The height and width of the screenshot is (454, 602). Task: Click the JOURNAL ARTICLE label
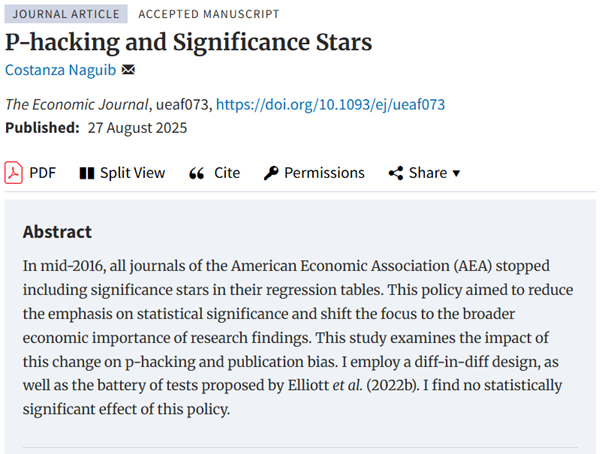point(66,15)
